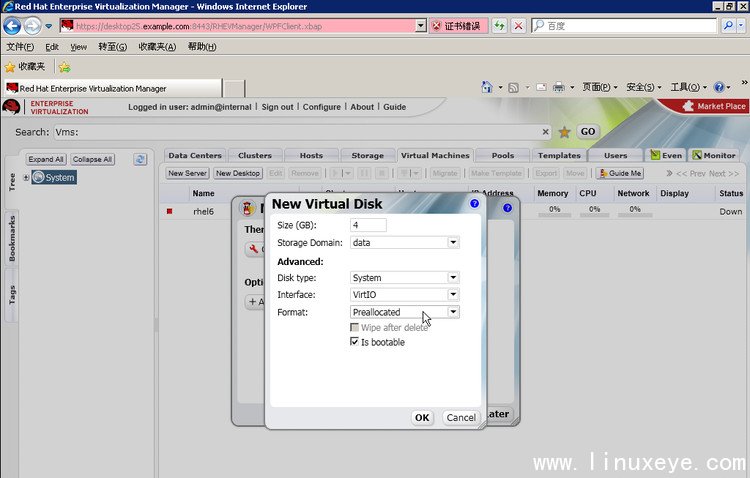Image resolution: width=750 pixels, height=478 pixels.
Task: Click the green refresh page icon
Action: point(499,26)
